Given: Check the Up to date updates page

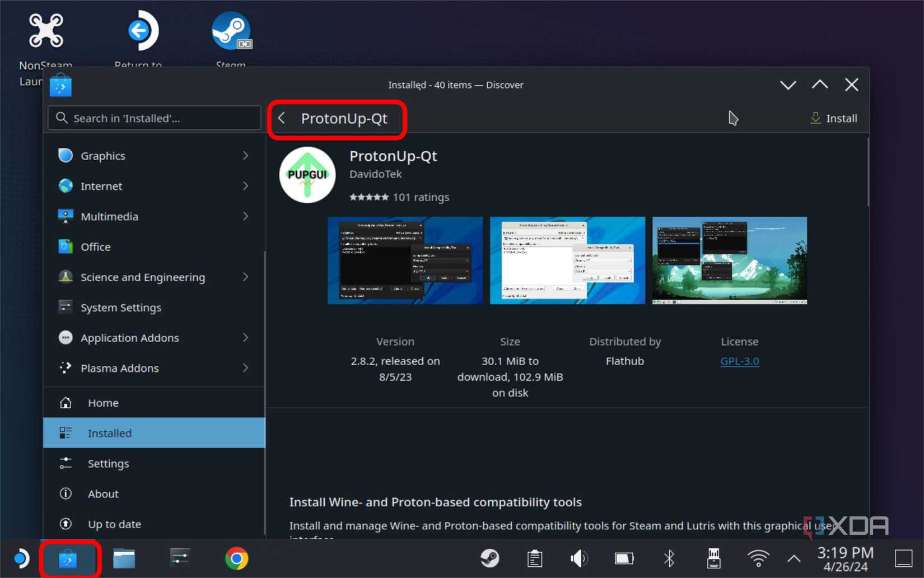Looking at the screenshot, I should tap(153, 524).
